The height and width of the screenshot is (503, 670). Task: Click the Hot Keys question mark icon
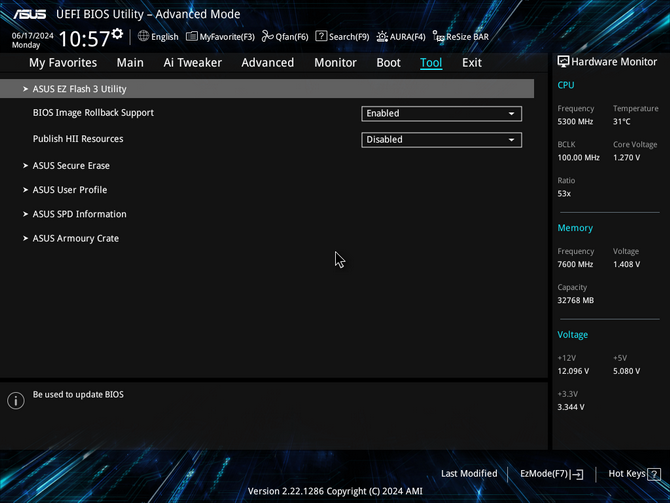point(654,474)
